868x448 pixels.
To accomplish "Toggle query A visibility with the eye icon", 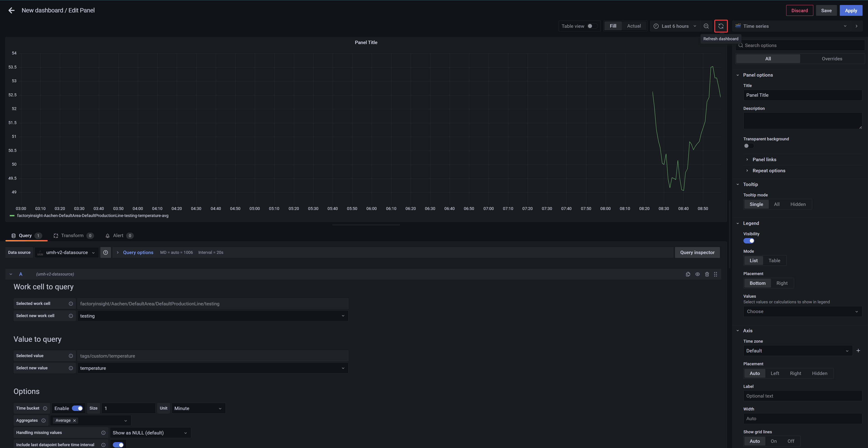I will (x=698, y=274).
